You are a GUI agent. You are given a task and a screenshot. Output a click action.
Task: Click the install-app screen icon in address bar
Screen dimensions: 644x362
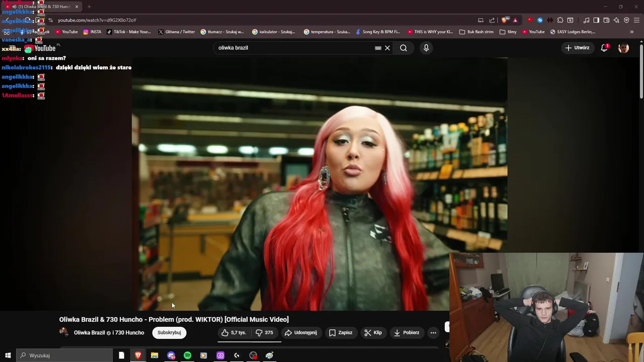(480, 20)
